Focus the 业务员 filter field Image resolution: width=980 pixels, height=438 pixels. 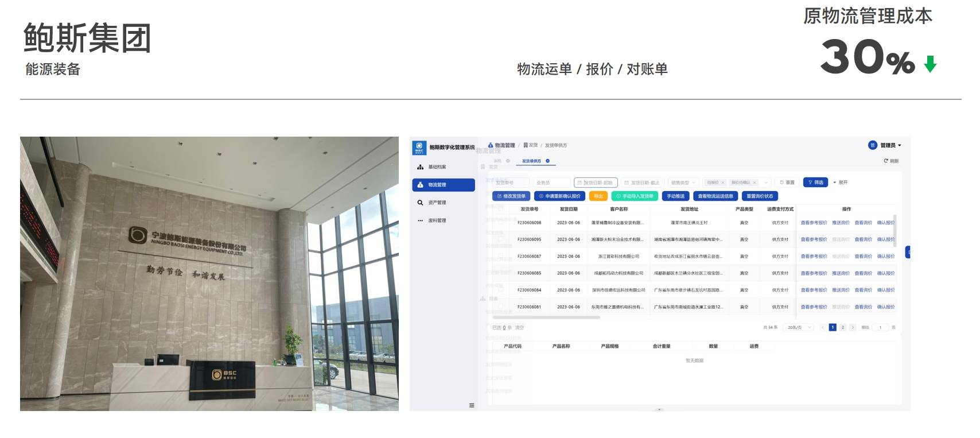point(551,183)
